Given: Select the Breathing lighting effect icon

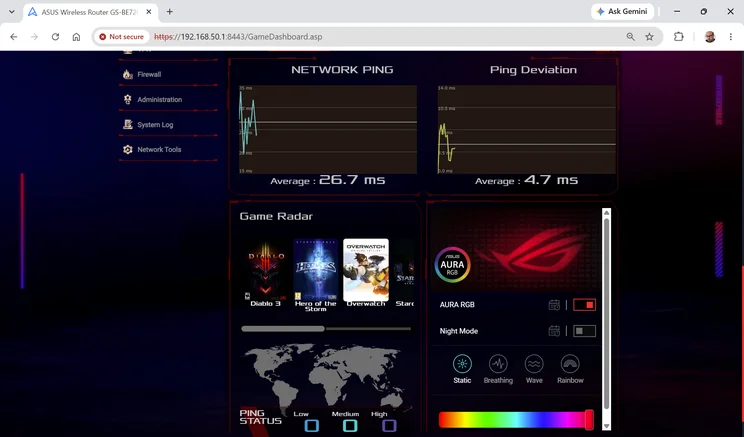Looking at the screenshot, I should coord(498,364).
